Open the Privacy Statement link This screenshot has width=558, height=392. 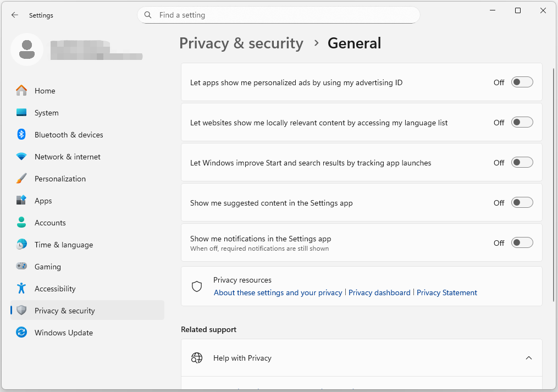tap(447, 292)
